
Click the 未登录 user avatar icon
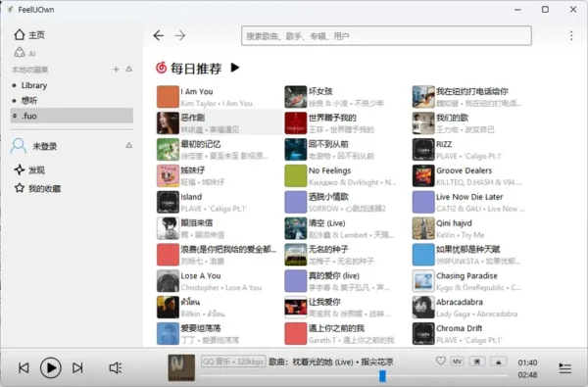pos(19,146)
